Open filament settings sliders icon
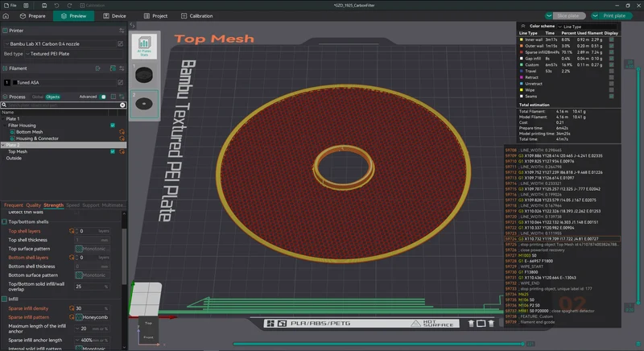644x351 pixels. coord(122,68)
